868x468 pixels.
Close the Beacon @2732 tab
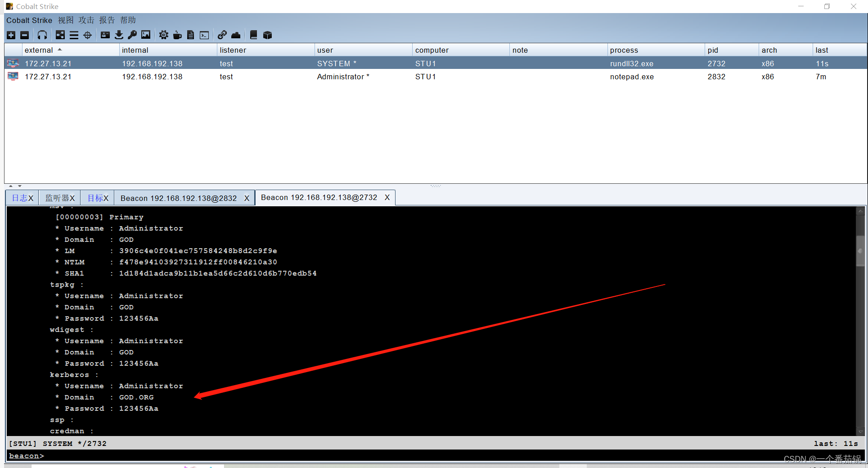(387, 197)
